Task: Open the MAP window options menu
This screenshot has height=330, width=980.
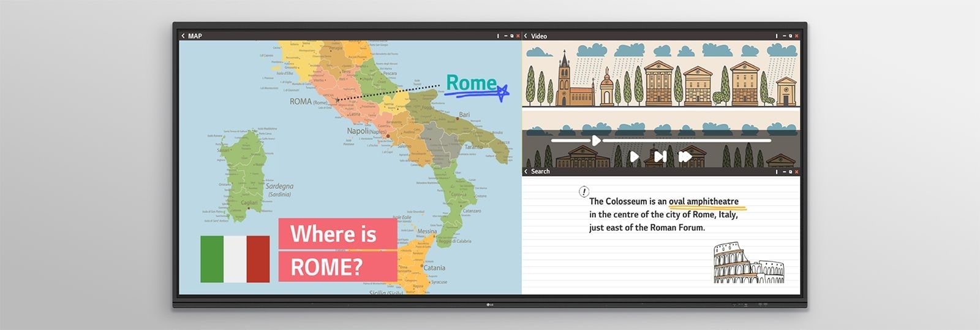Action: pyautogui.click(x=498, y=36)
